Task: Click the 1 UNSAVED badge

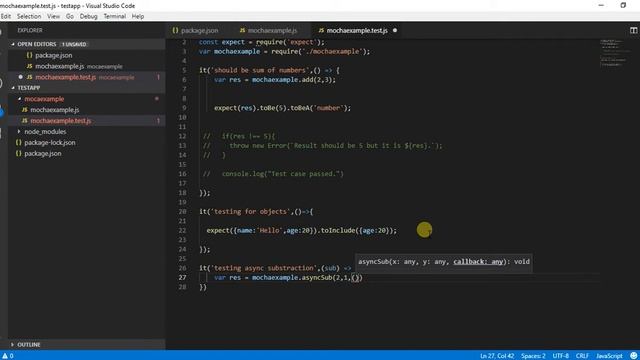Action: click(x=74, y=44)
